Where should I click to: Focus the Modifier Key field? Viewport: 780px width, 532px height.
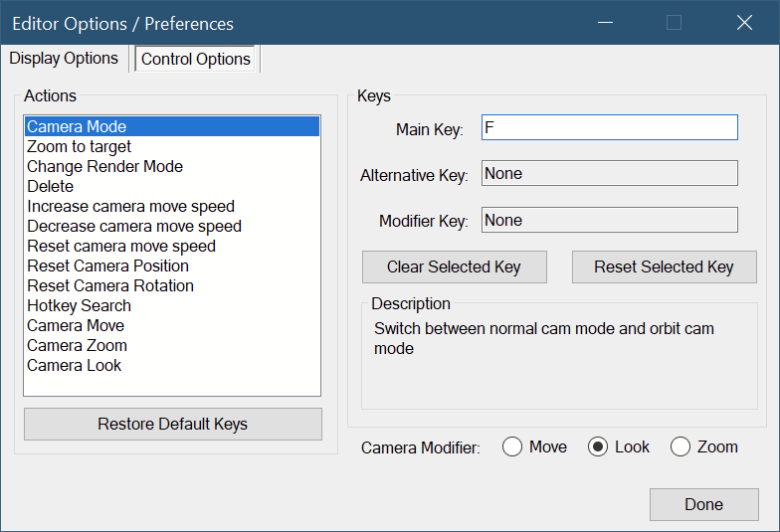coord(609,221)
